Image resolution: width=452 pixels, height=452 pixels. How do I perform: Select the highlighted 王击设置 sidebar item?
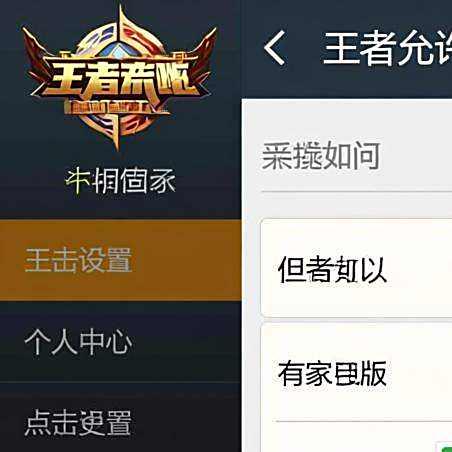(x=78, y=260)
